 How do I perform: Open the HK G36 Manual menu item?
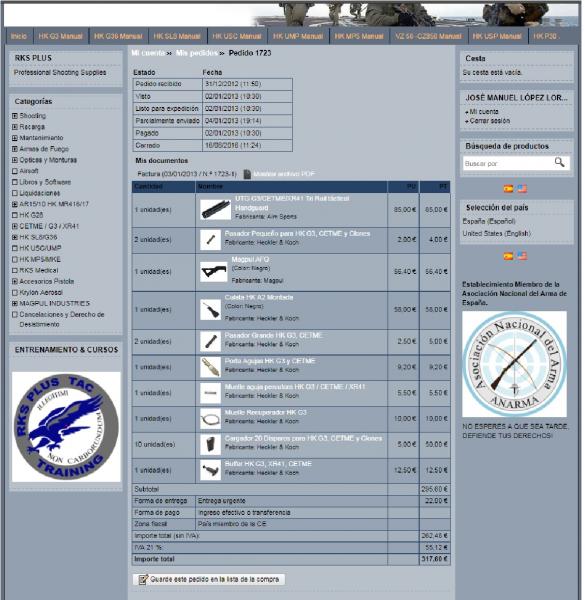tap(118, 36)
